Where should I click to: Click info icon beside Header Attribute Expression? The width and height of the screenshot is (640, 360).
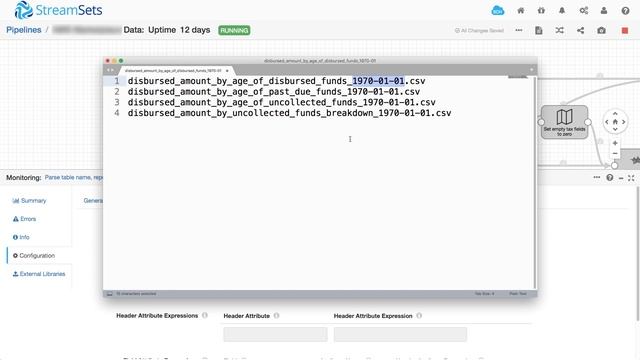click(x=419, y=316)
